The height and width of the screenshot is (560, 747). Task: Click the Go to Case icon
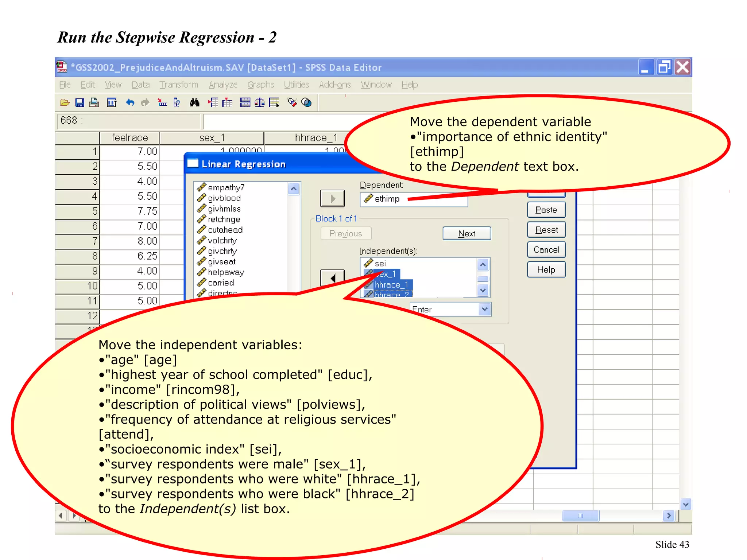pos(162,103)
